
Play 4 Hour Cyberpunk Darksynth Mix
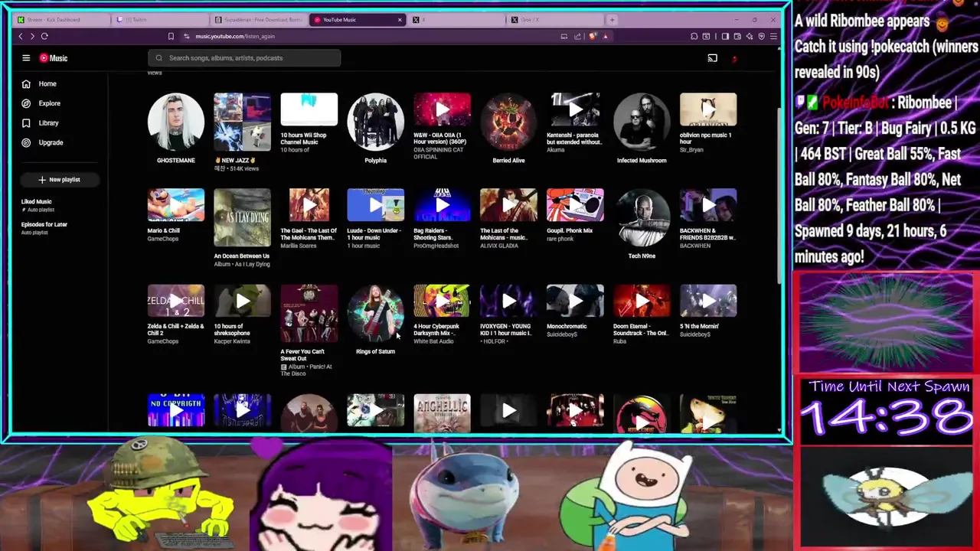point(442,301)
